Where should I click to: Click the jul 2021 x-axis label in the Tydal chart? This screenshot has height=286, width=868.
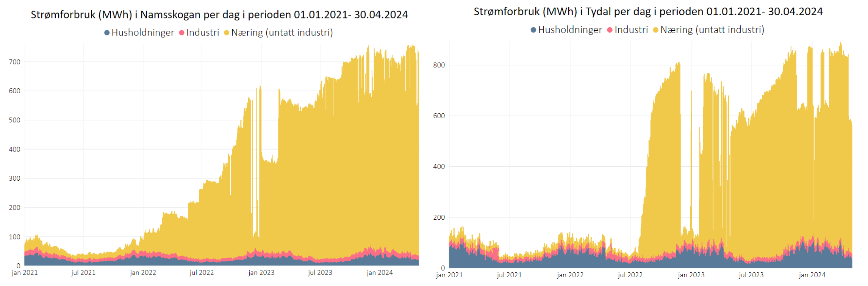coord(509,275)
